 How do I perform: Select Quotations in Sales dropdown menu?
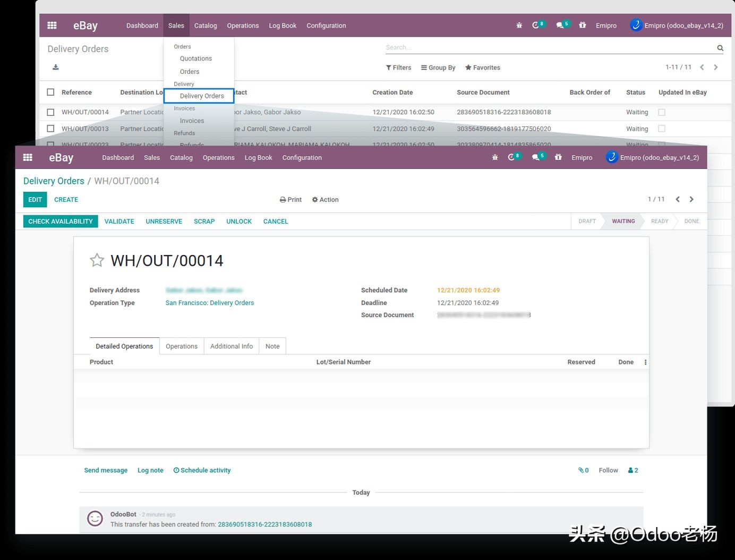195,58
